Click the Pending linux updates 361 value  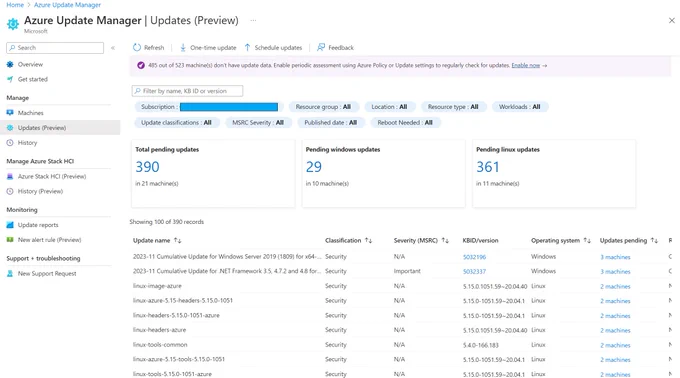[x=488, y=167]
